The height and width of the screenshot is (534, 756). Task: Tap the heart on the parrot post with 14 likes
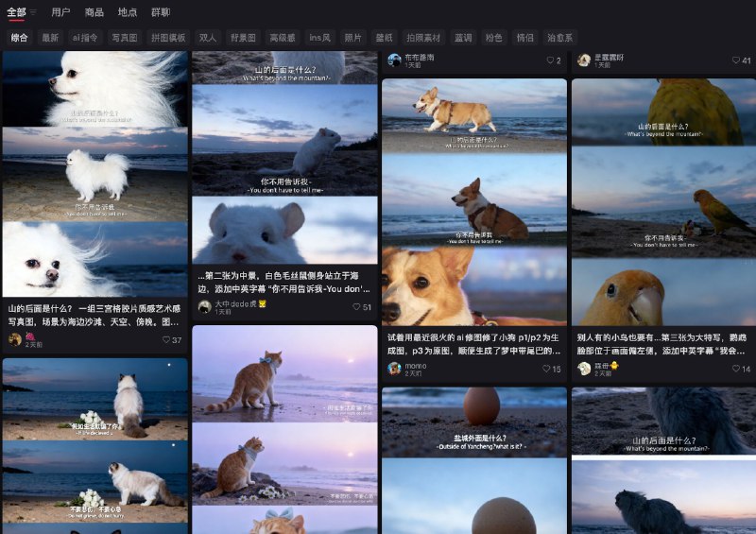coord(735,369)
